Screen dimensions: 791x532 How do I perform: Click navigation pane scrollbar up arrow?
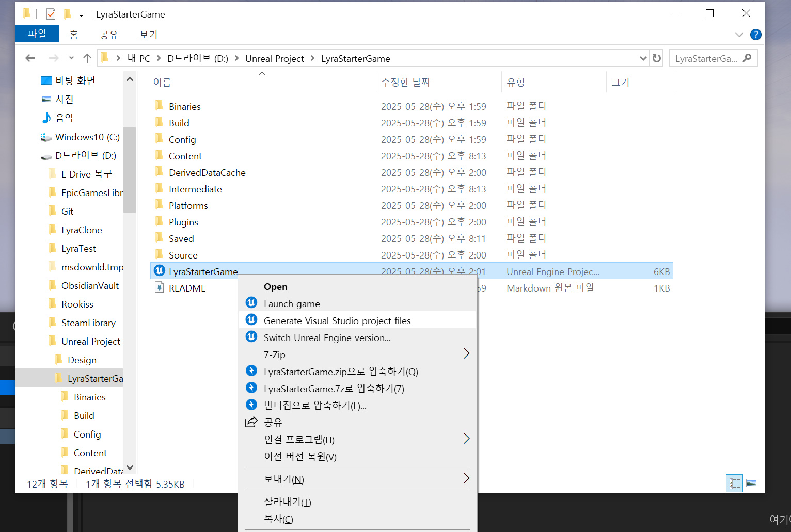pyautogui.click(x=130, y=79)
